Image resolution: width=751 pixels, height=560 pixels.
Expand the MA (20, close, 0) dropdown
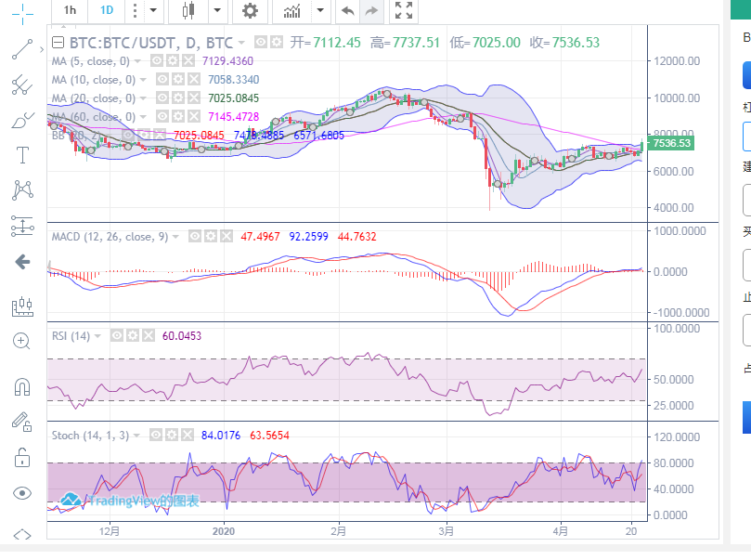(x=143, y=98)
